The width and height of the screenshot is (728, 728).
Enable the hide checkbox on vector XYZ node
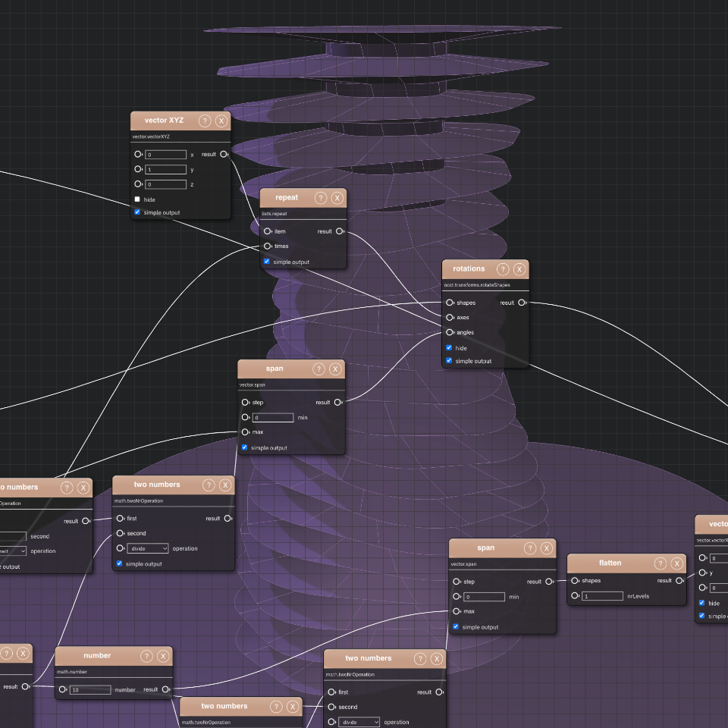pyautogui.click(x=137, y=199)
